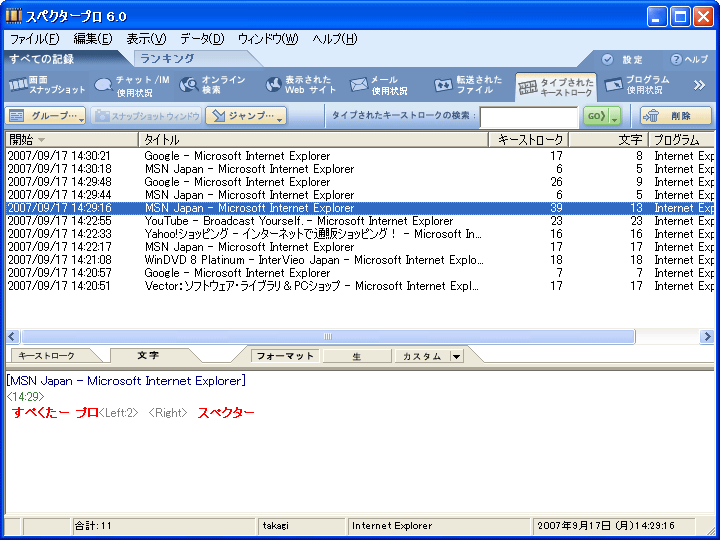Select the highlighted 14:29:16 MSN Japan row
The width and height of the screenshot is (720, 540).
pyautogui.click(x=360, y=208)
